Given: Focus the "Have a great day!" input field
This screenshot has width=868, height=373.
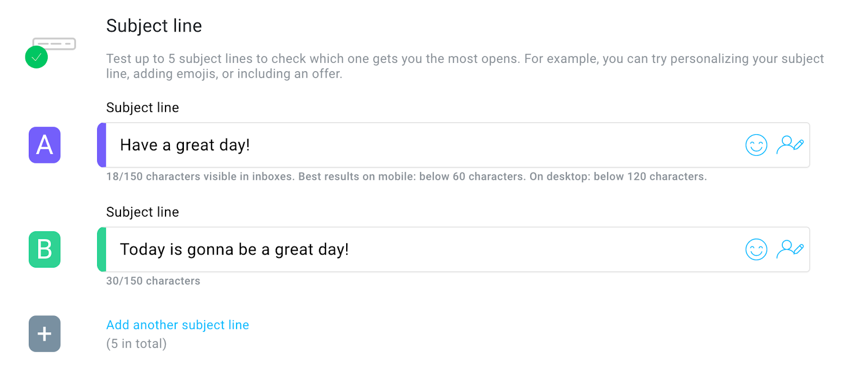Looking at the screenshot, I should tap(423, 145).
